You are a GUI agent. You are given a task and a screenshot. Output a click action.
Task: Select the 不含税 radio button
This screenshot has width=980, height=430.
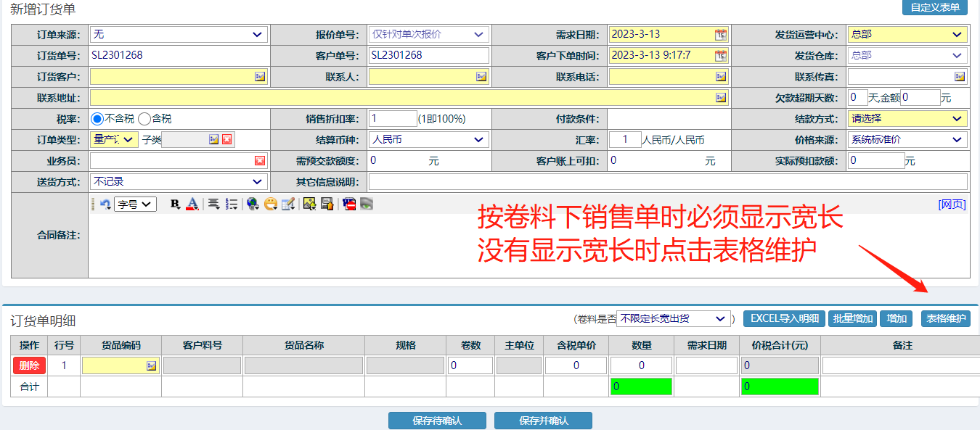97,119
